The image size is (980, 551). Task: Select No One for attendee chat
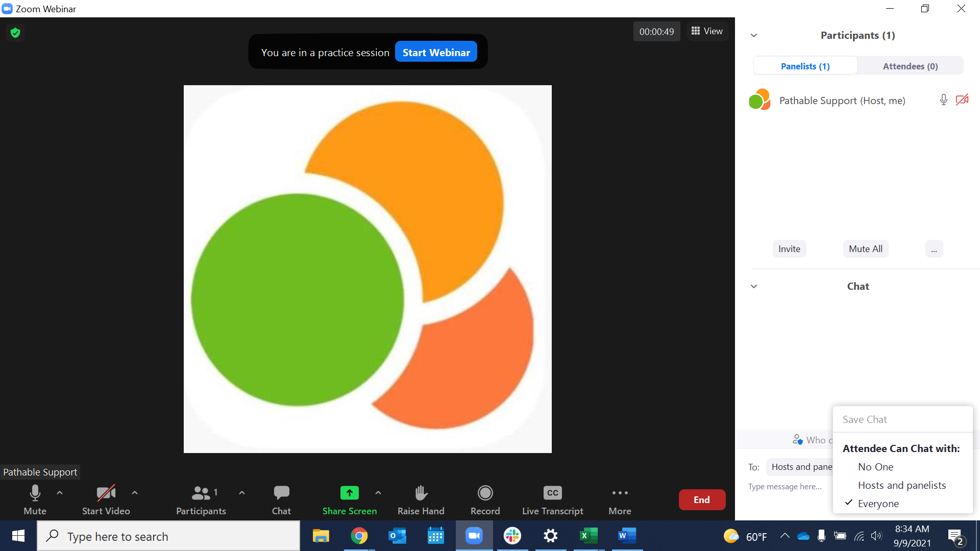tap(875, 467)
